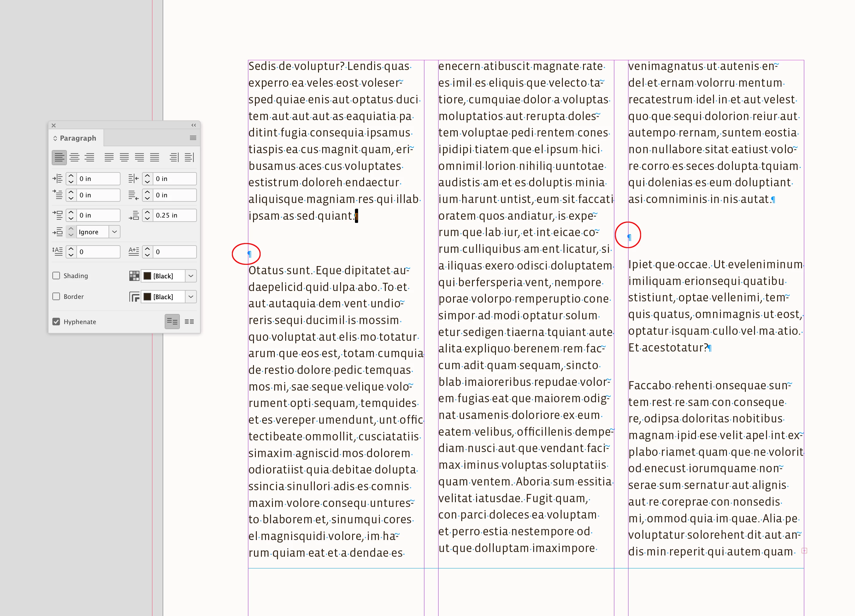The height and width of the screenshot is (616, 855).
Task: Expand the Shading [Black] color dropdown
Action: [x=191, y=276]
